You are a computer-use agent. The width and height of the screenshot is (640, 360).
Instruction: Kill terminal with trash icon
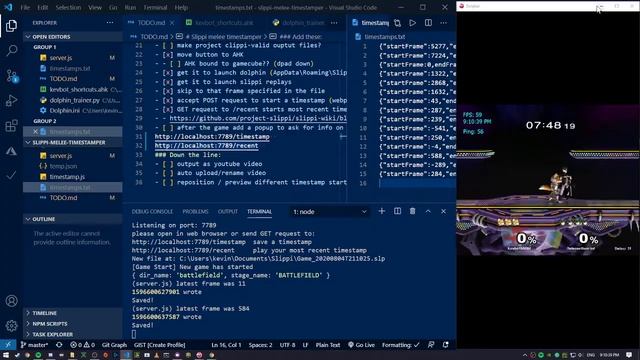[x=413, y=211]
